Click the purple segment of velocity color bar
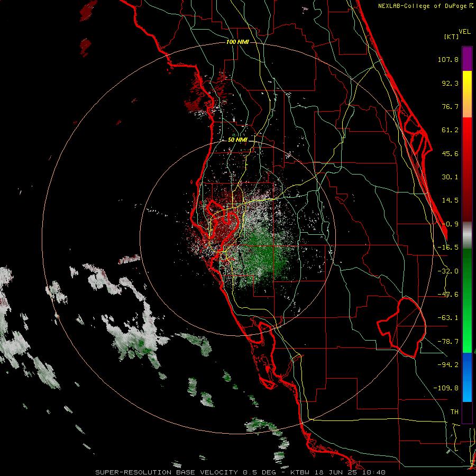476x476 pixels. point(467,59)
